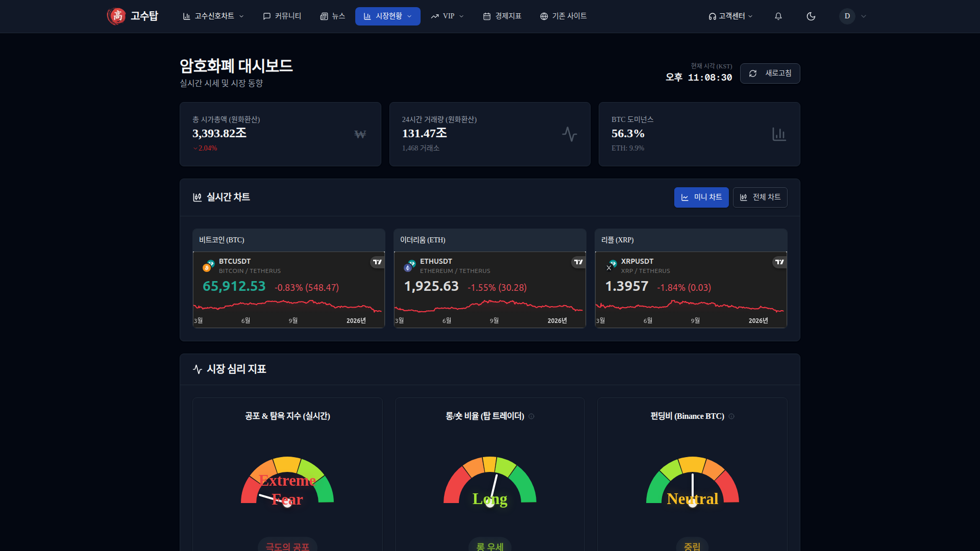Click the TradingView logo on the BTCUSDT chart
This screenshot has height=551, width=980.
[x=377, y=262]
